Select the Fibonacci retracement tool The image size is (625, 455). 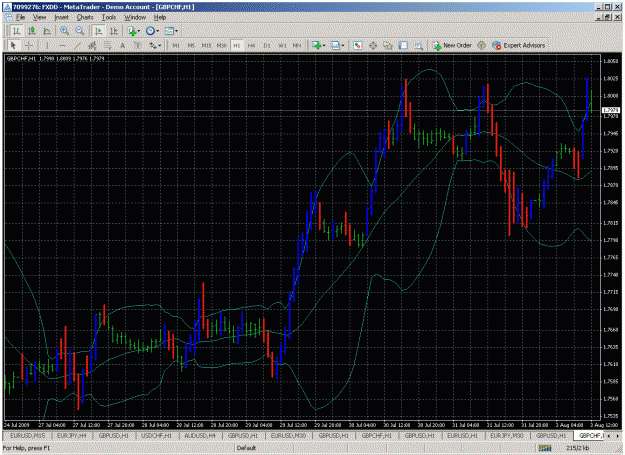click(x=107, y=45)
